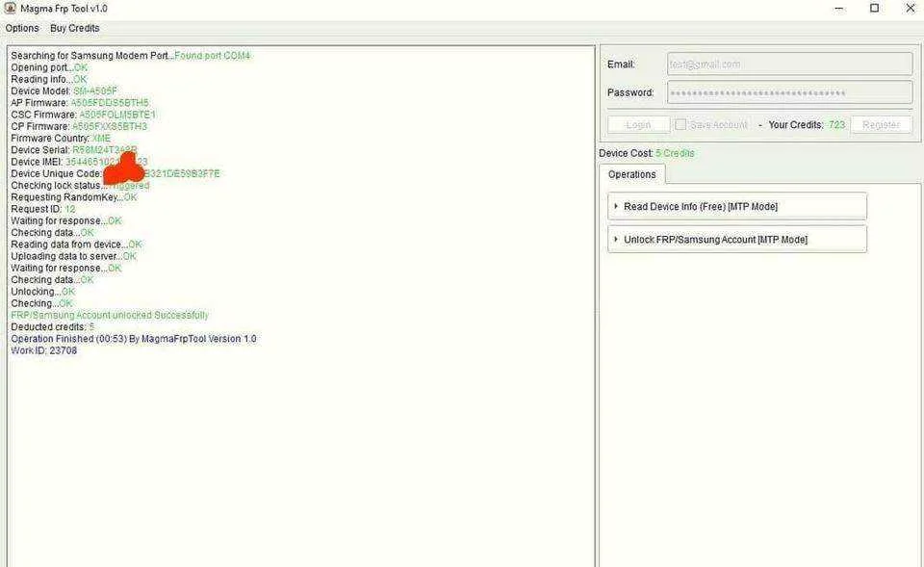Click the Device Cost 5 Credits label

[x=647, y=153]
